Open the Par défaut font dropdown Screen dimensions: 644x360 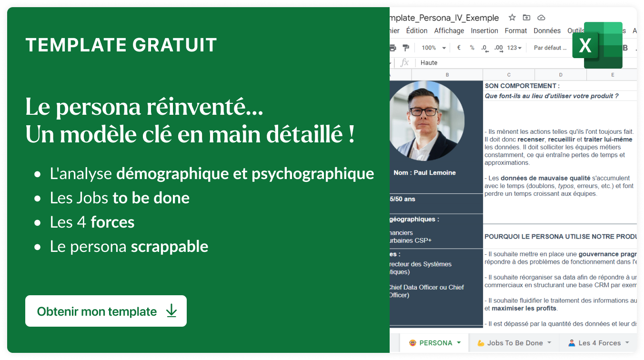click(x=551, y=48)
